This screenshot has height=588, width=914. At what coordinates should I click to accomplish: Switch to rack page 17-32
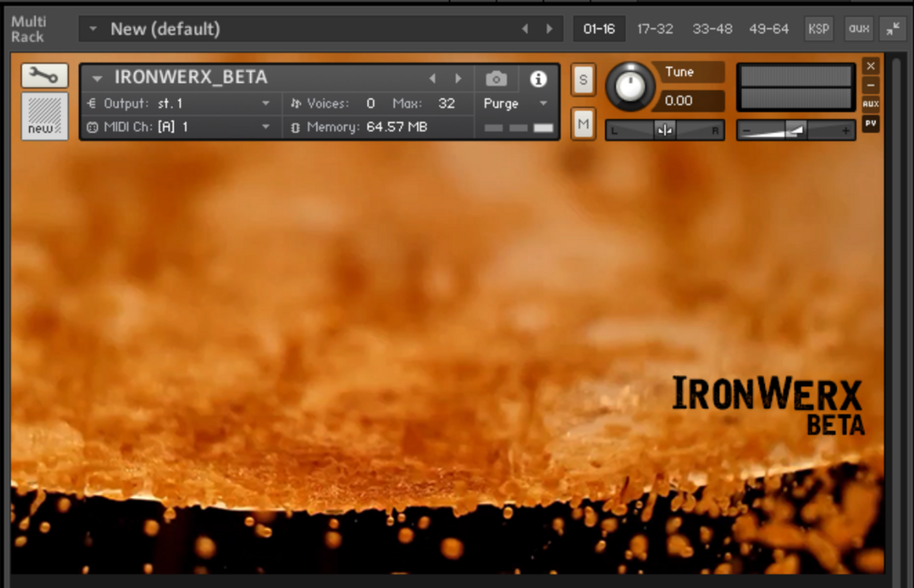pos(655,28)
